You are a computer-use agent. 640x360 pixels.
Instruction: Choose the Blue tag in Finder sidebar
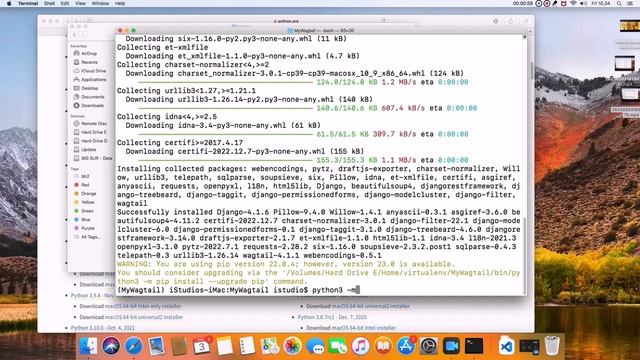pyautogui.click(x=85, y=220)
